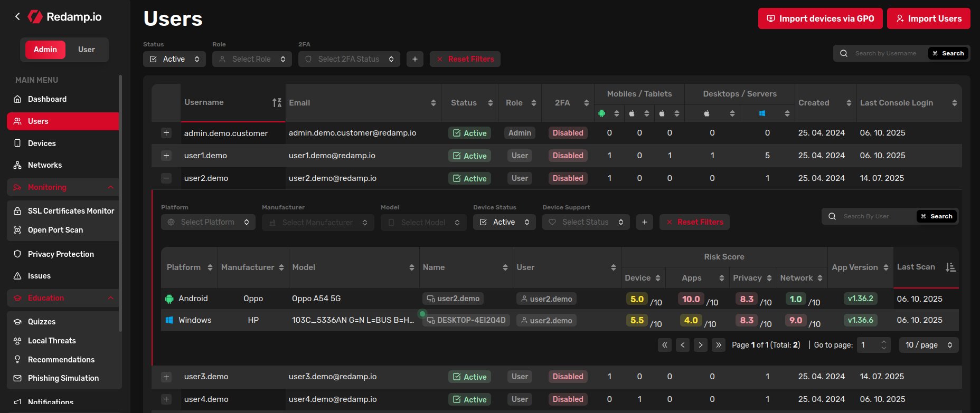Click Import devices via GPO button
Viewport: 980px width, 413px height.
tap(820, 18)
